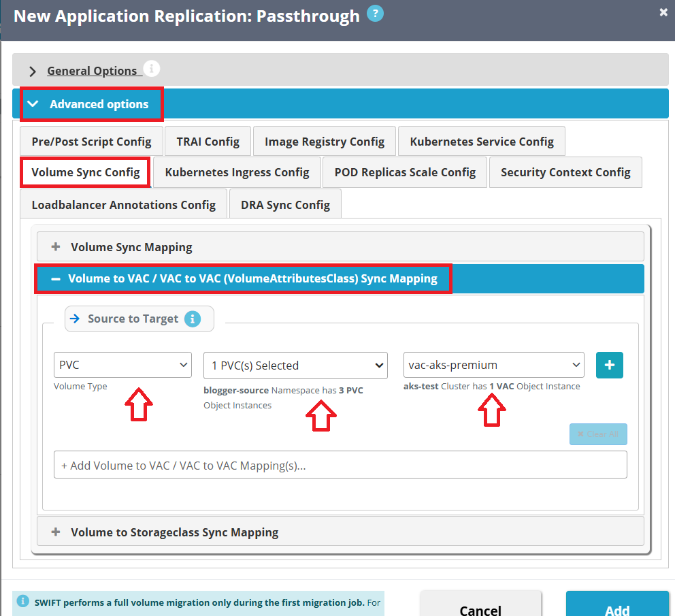The image size is (675, 616).
Task: Click the Clear All button
Action: pos(598,434)
